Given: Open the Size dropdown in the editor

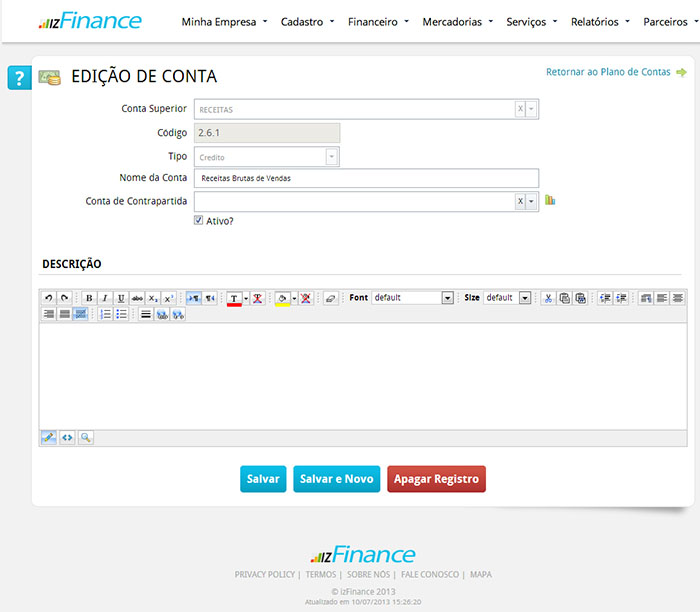Looking at the screenshot, I should (525, 298).
